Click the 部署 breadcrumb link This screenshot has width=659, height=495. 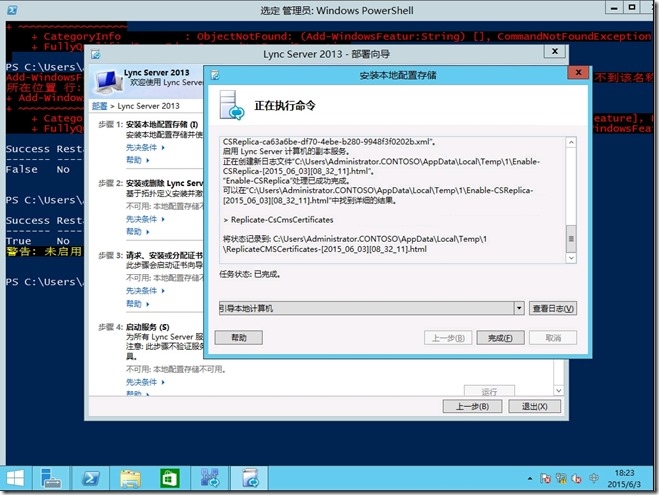[x=100, y=106]
